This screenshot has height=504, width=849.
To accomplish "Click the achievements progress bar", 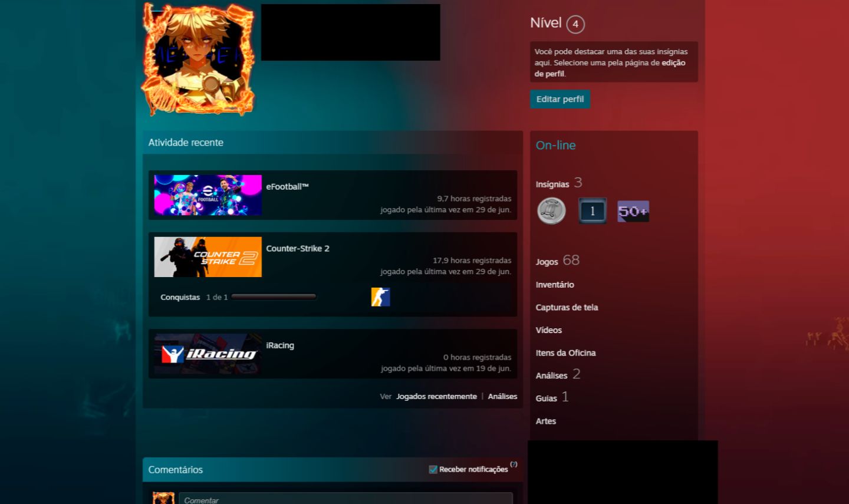I will 274,297.
